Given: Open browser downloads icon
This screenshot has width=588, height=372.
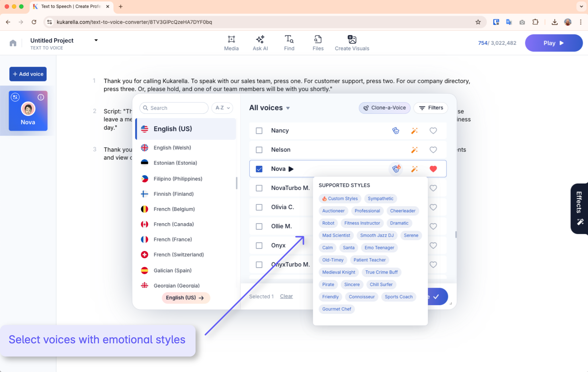Looking at the screenshot, I should pyautogui.click(x=554, y=22).
